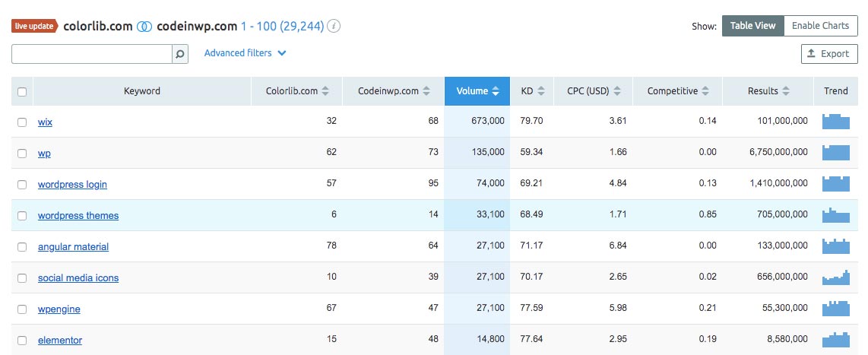Sort by Colorlib.com column
868x355 pixels.
[297, 90]
